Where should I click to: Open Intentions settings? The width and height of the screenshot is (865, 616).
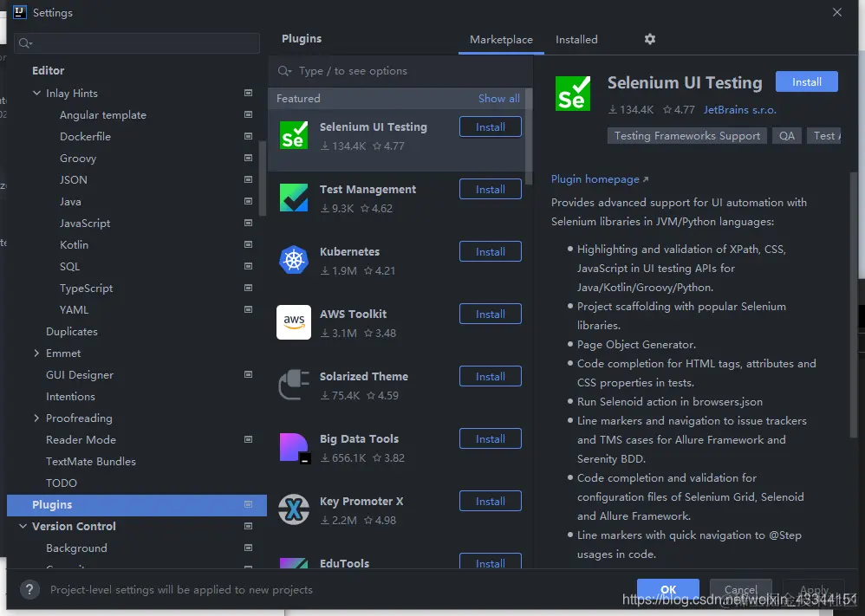(x=70, y=397)
